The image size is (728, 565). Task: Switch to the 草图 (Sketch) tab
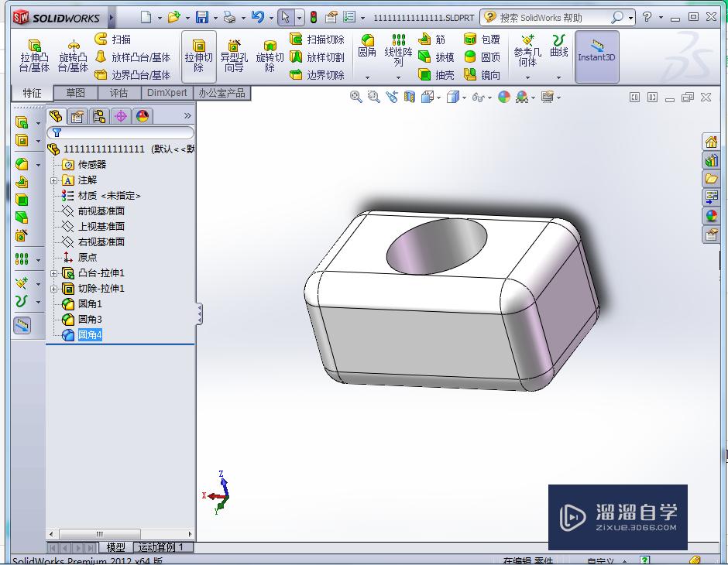pyautogui.click(x=74, y=91)
